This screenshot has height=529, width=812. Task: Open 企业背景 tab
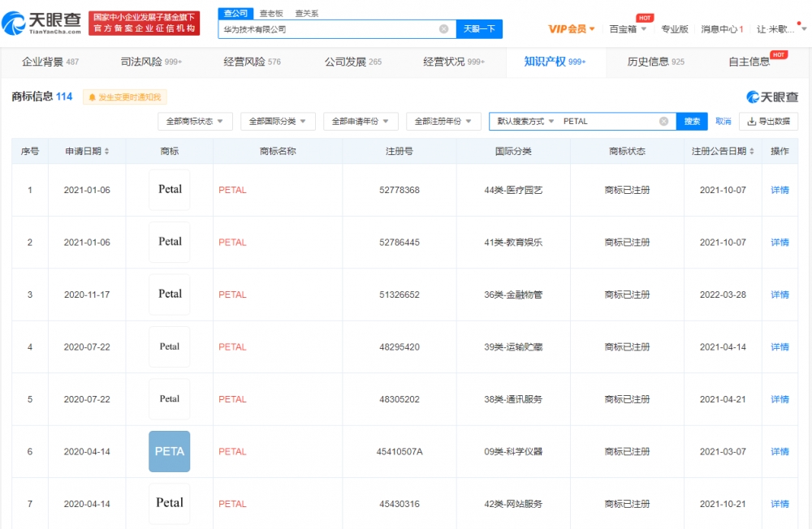coord(50,62)
